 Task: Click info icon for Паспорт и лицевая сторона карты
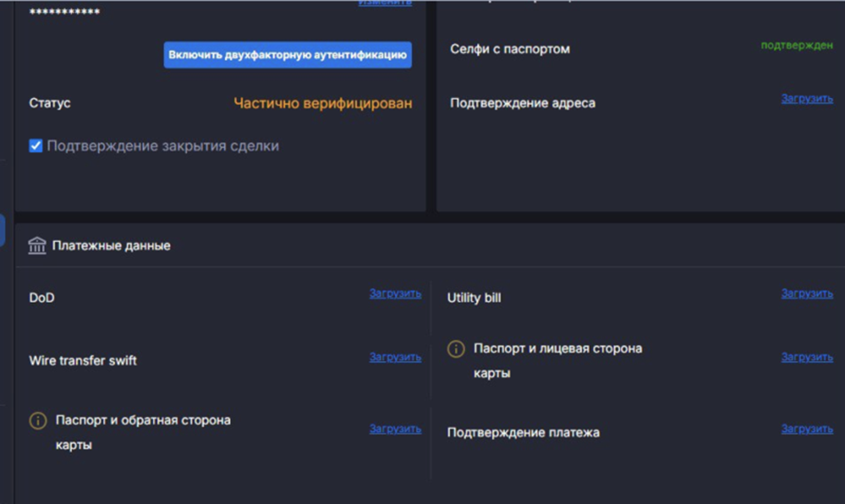[x=455, y=349]
